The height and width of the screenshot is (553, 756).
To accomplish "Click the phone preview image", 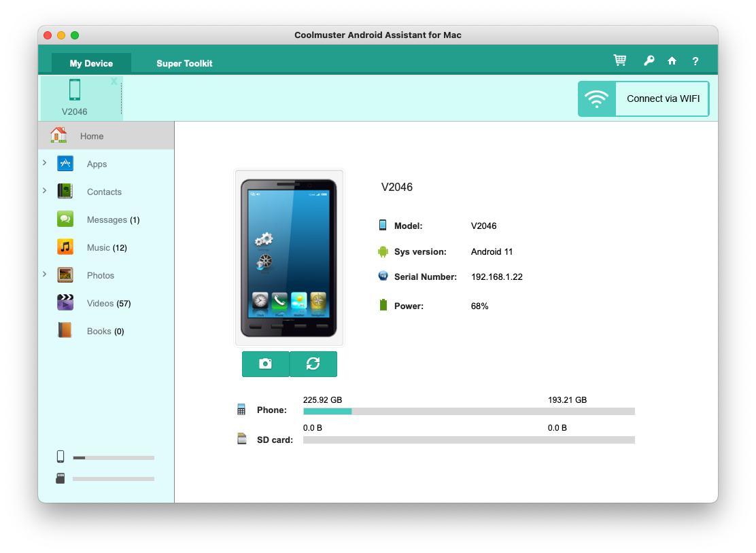I will pyautogui.click(x=289, y=257).
